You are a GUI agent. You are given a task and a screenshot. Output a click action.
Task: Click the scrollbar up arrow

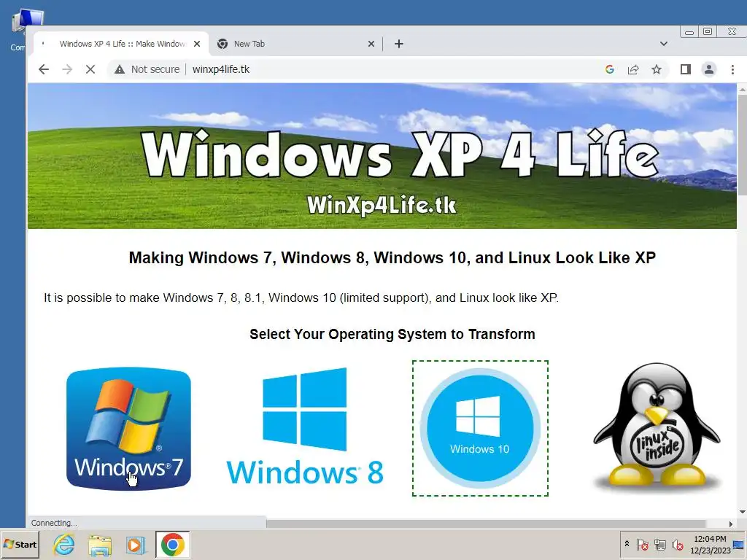click(742, 90)
